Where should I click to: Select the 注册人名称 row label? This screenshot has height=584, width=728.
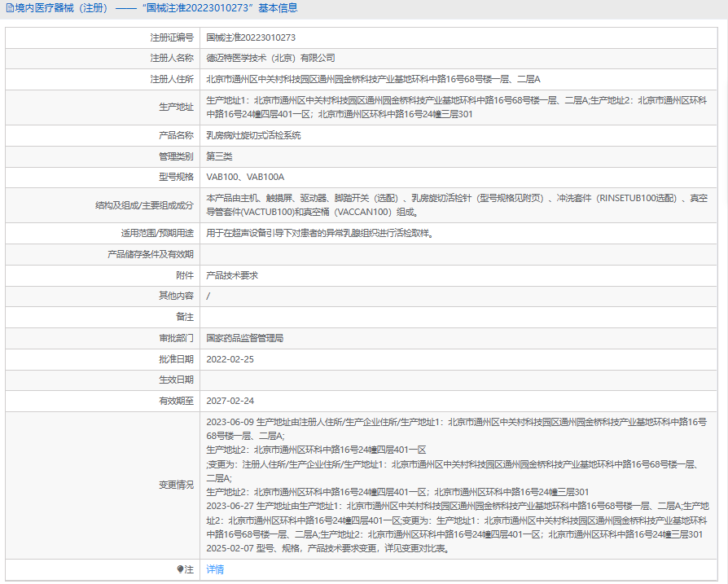coord(172,58)
